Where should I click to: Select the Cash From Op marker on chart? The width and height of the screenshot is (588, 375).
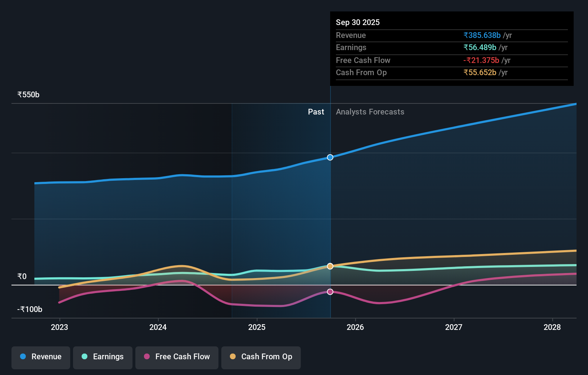pos(330,266)
